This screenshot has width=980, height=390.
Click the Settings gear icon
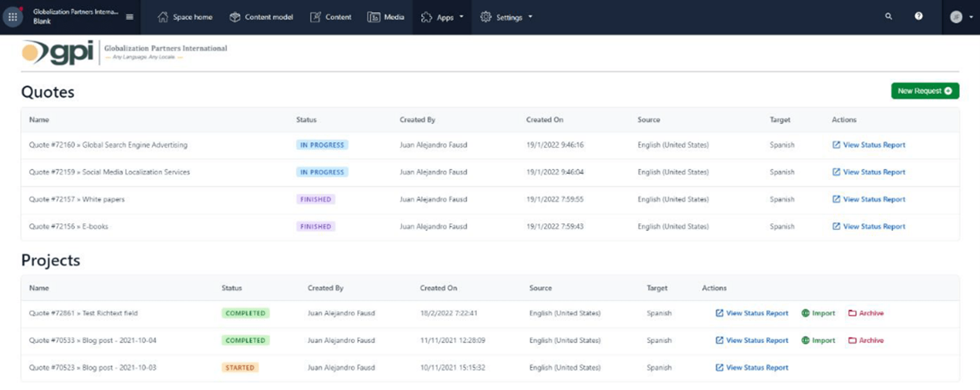[x=486, y=17]
